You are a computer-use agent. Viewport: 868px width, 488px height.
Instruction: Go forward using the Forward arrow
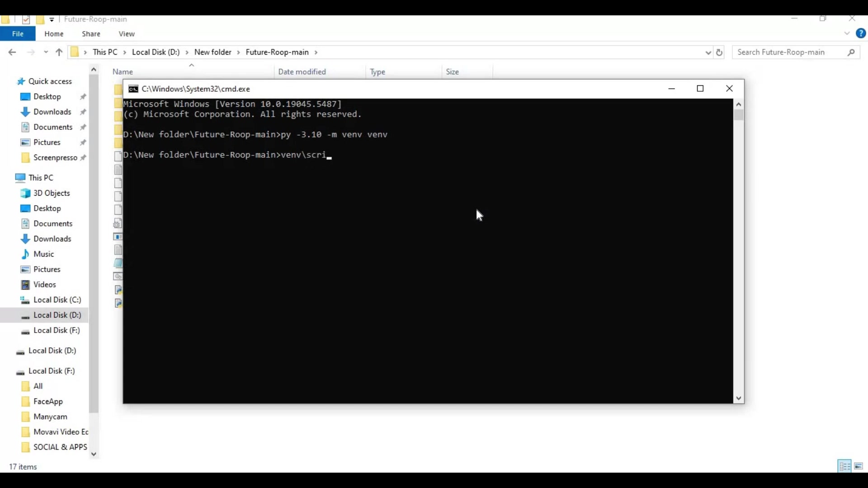pyautogui.click(x=31, y=52)
